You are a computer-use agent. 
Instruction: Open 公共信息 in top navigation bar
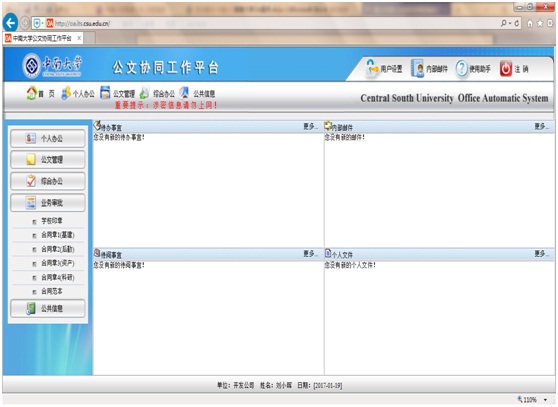[197, 93]
